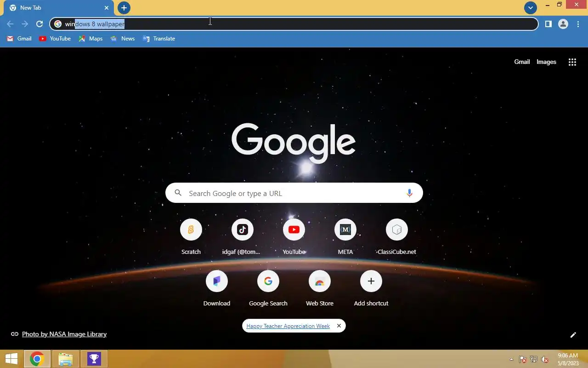Click the magnifier icon in search box
Image resolution: width=588 pixels, height=368 pixels.
coord(178,193)
